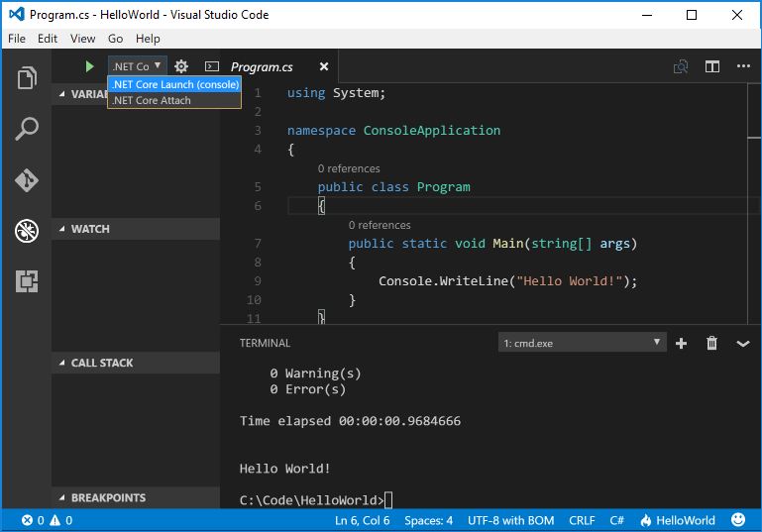Change encoding UTF-8 with BOM
The image size is (762, 532).
point(510,520)
